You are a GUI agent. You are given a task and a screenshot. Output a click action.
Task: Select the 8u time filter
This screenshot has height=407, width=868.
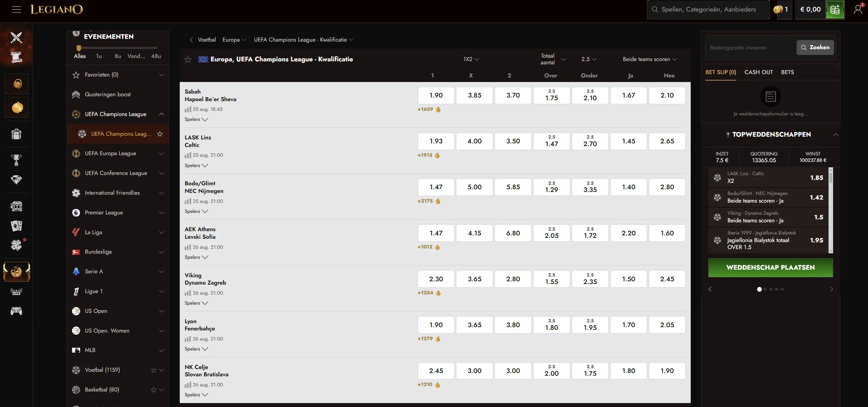point(117,56)
